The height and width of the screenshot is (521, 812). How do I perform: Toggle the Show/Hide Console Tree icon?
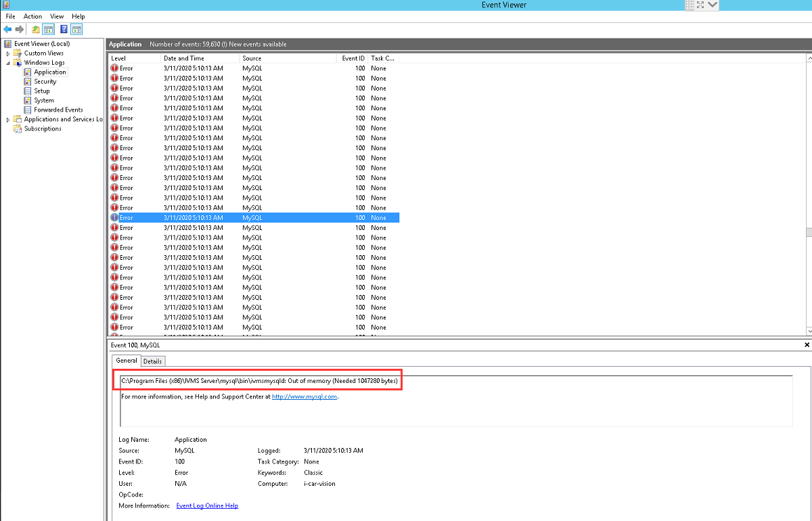pos(48,29)
